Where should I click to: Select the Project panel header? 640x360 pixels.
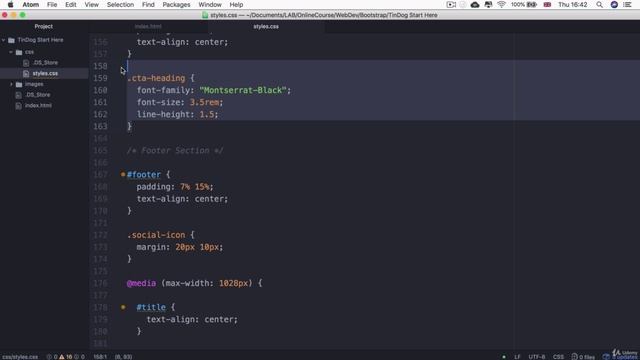click(44, 27)
